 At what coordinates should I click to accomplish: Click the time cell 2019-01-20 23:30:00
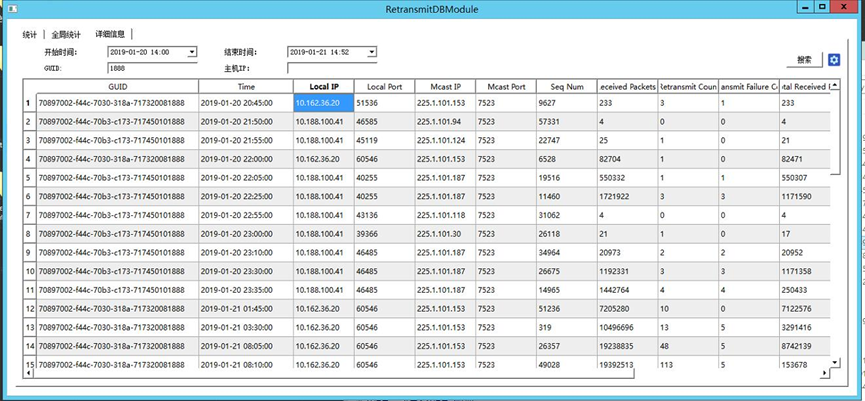(x=246, y=271)
